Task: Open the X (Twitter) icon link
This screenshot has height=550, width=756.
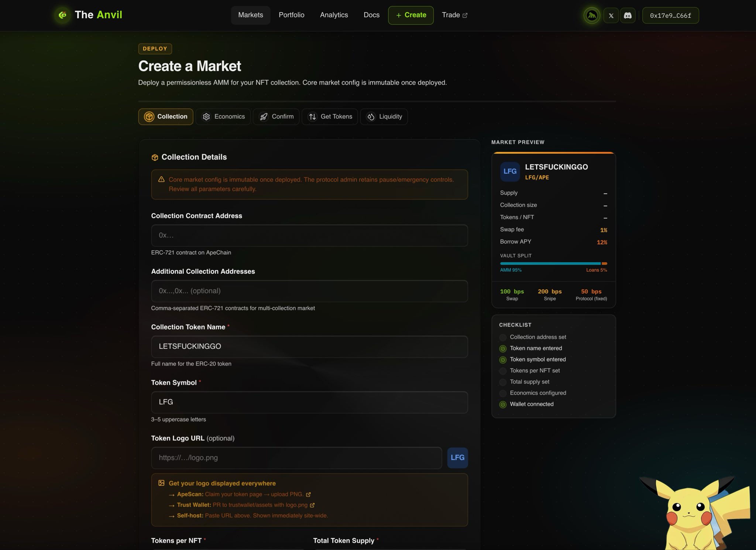Action: [x=611, y=16]
